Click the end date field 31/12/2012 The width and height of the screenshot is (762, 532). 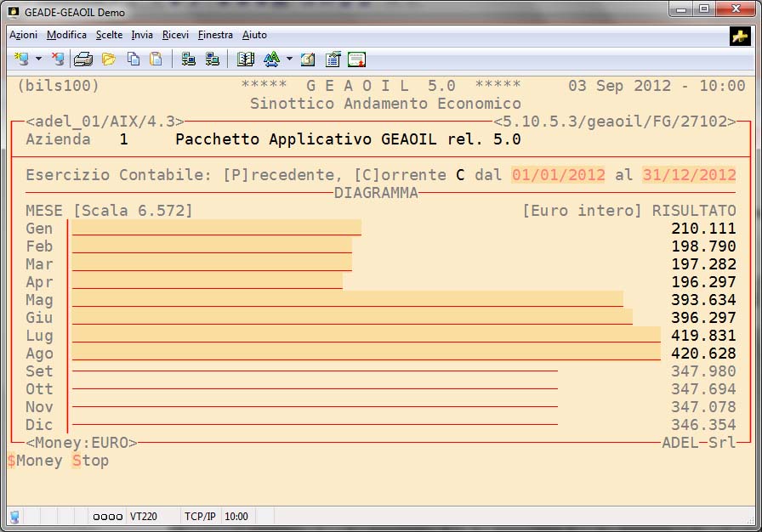(689, 174)
